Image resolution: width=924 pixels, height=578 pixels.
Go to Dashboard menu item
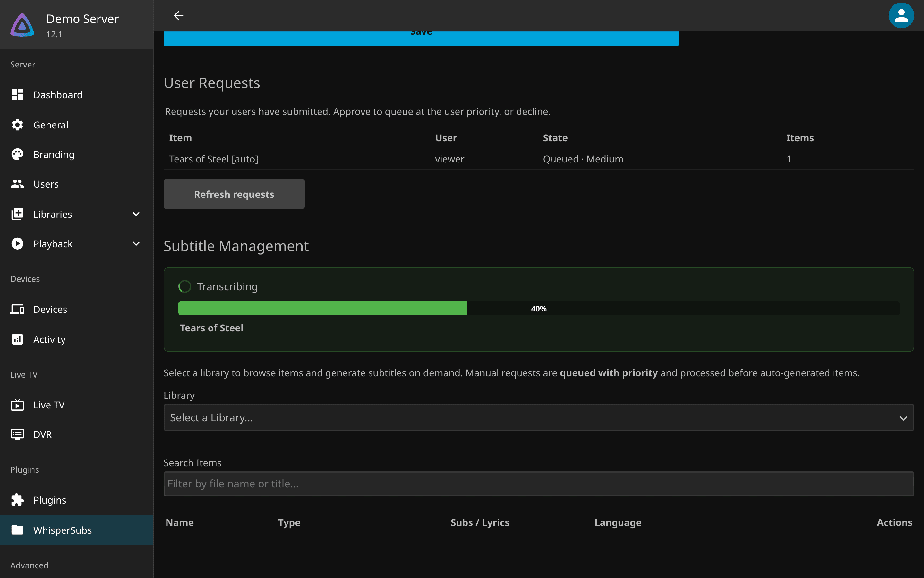point(77,94)
